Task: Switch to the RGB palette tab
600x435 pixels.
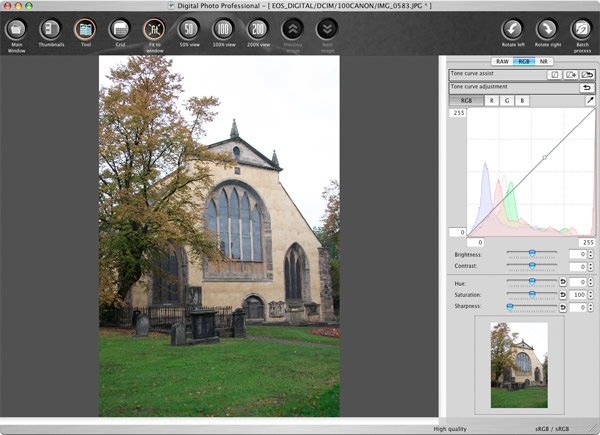Action: [524, 61]
